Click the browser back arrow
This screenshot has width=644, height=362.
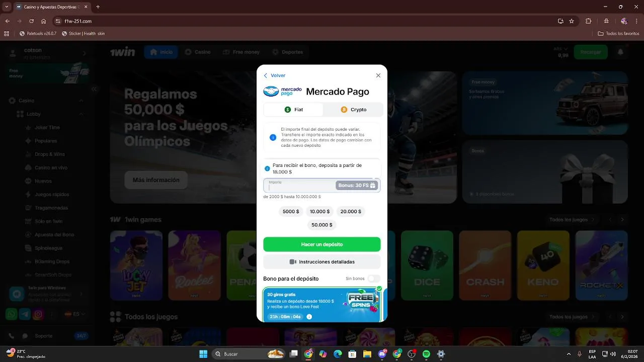click(8, 21)
